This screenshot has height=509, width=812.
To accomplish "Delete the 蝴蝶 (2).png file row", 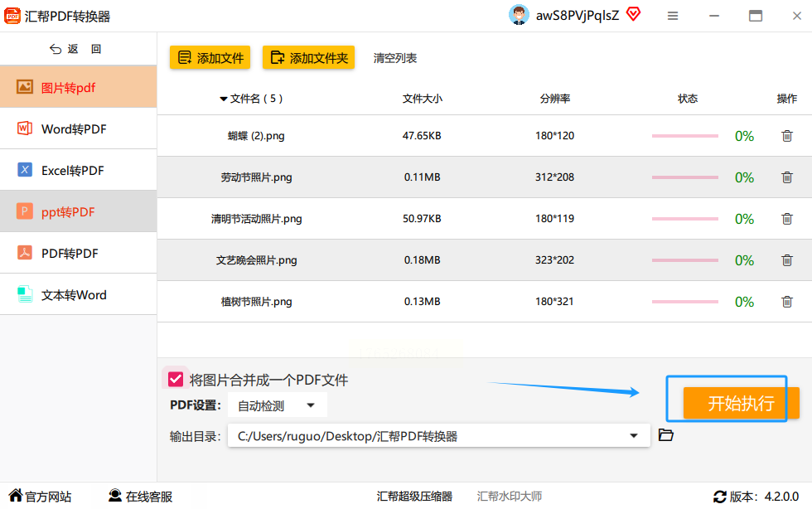I will [x=786, y=136].
